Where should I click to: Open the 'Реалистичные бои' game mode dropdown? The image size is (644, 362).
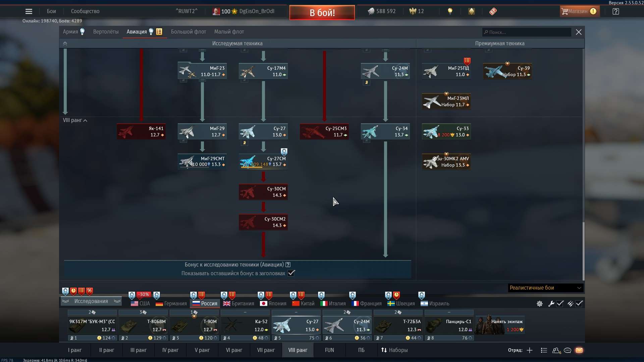point(545,288)
